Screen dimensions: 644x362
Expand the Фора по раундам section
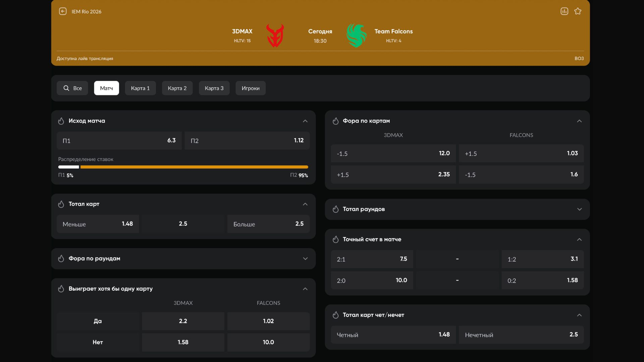click(305, 259)
